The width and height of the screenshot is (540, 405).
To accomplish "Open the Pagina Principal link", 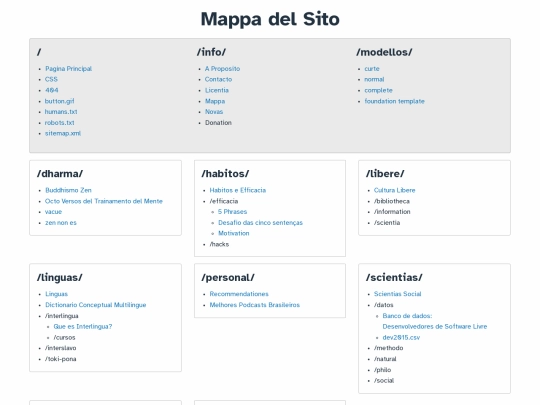I will click(x=69, y=69).
